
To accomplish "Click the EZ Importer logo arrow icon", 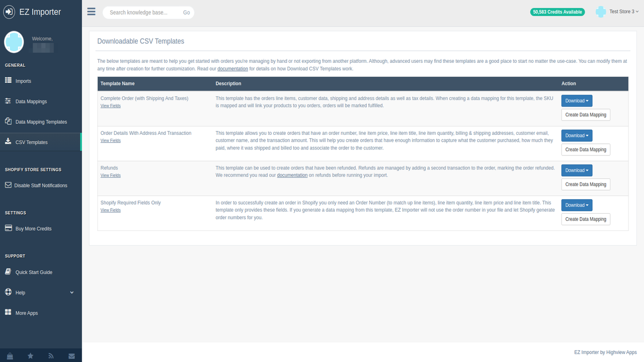I will 9,12.
